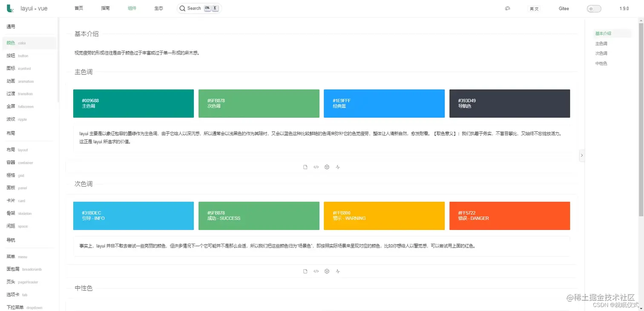
Task: Open 菜单 menu in sidebar
Action: (29, 257)
